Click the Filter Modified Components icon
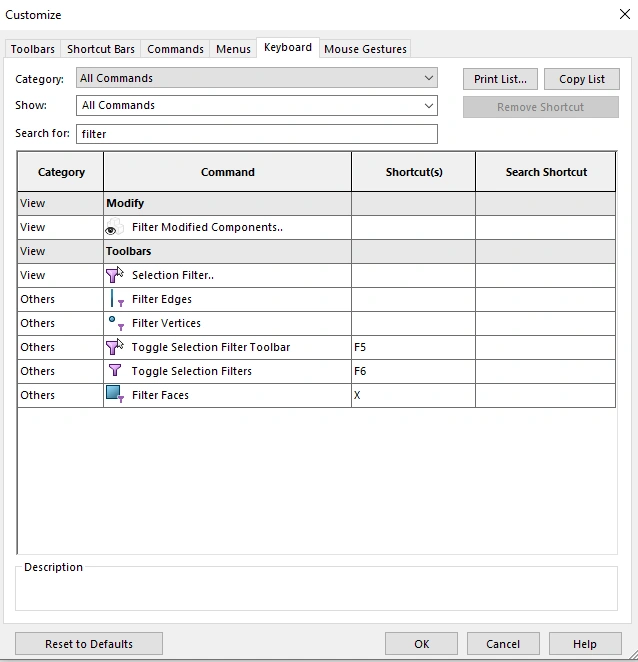638x662 pixels. pos(114,227)
